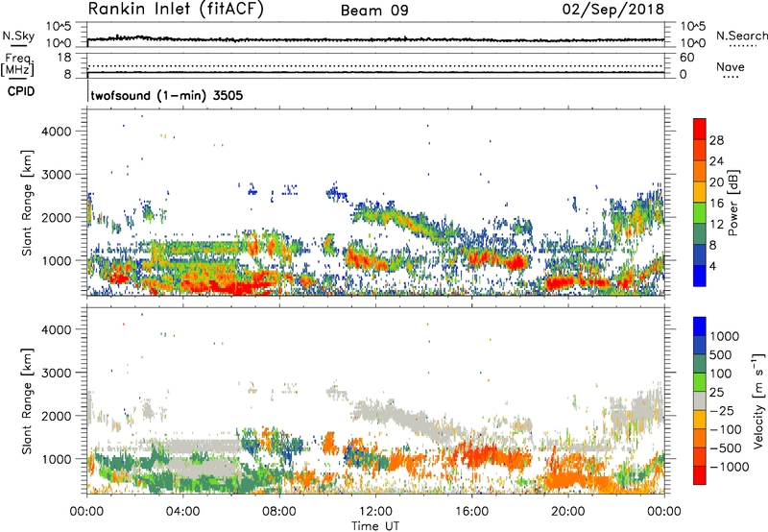
Task: Click the 'Nave' legend label
Action: coord(730,66)
